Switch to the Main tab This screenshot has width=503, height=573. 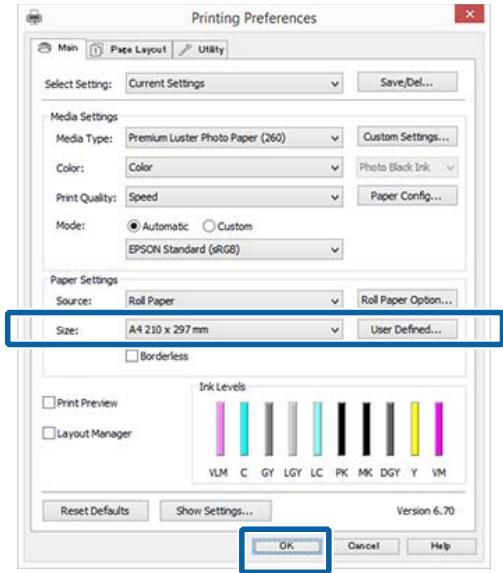tap(58, 48)
